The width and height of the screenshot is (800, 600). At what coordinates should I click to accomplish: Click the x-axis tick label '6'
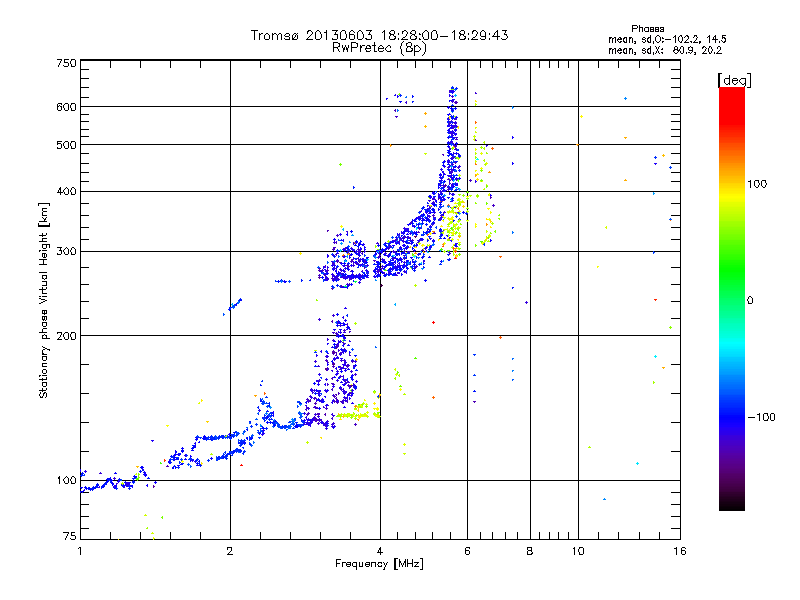coord(467,551)
